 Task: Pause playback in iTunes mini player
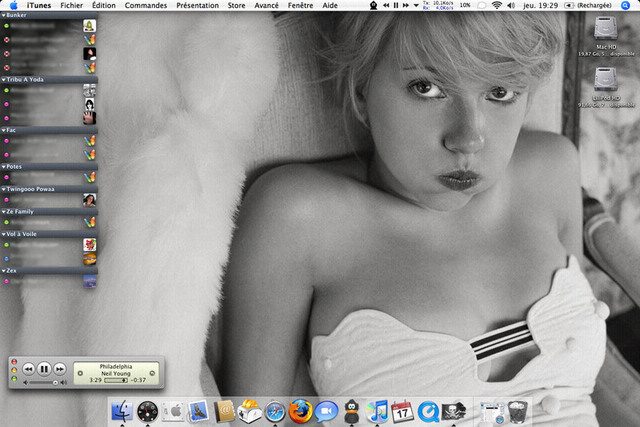[44, 369]
